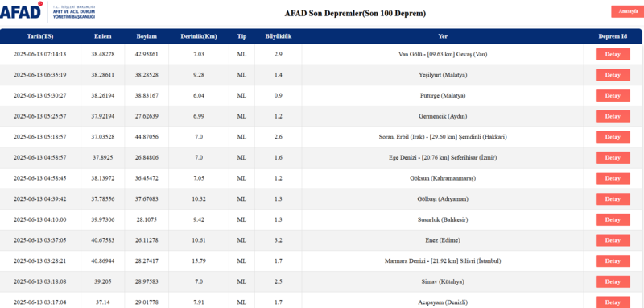Select longitude value 42.95861

[x=147, y=54]
